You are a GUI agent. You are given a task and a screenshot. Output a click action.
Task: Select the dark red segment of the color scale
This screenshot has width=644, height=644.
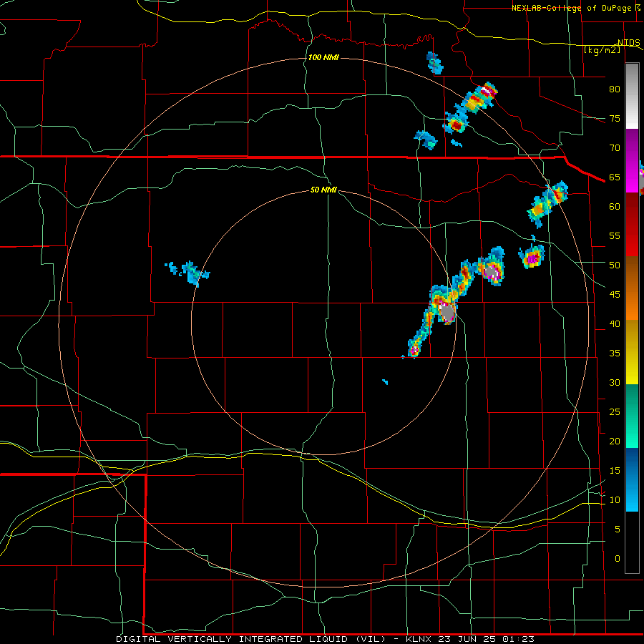click(632, 225)
